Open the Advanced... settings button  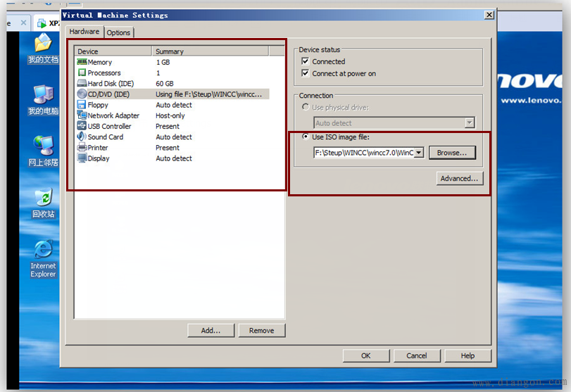click(459, 179)
